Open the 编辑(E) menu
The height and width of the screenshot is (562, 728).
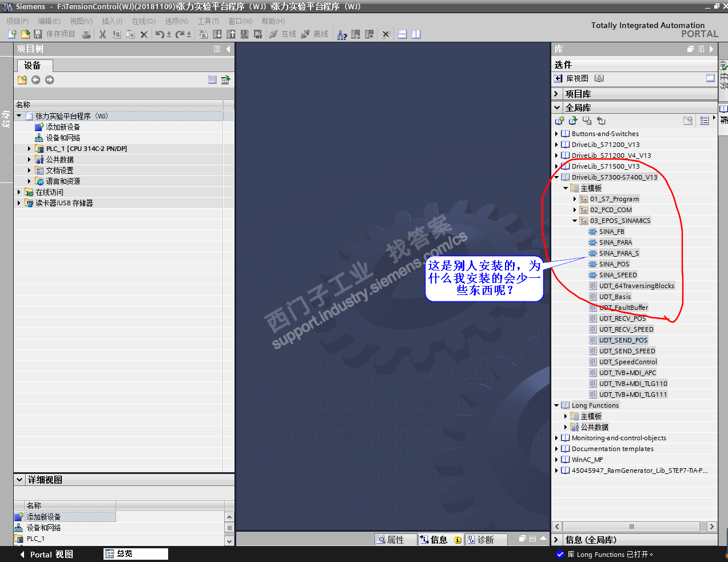(x=49, y=21)
